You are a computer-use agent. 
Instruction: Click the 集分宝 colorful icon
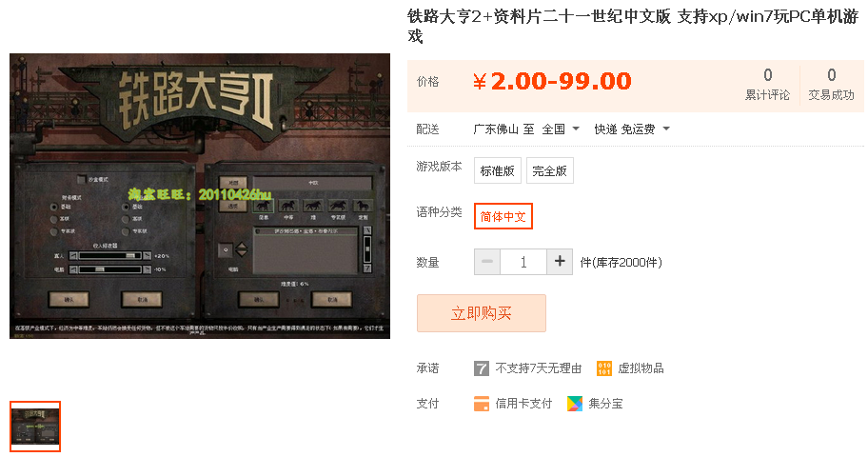point(575,404)
